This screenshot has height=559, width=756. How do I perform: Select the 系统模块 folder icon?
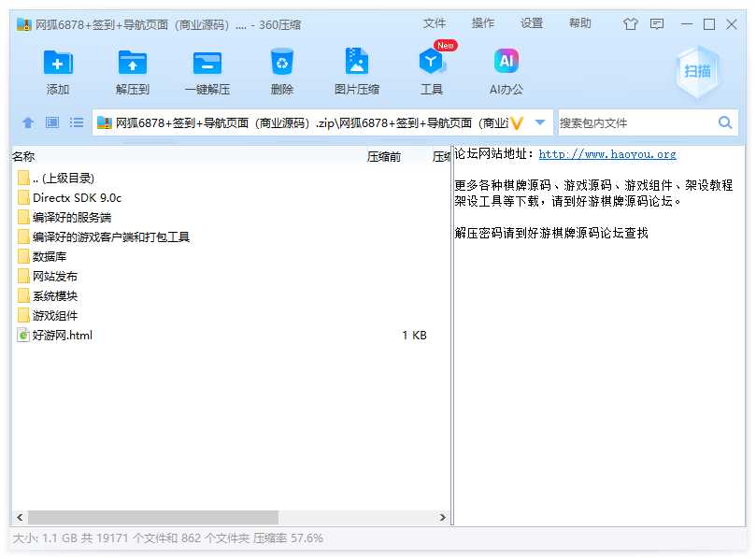23,296
